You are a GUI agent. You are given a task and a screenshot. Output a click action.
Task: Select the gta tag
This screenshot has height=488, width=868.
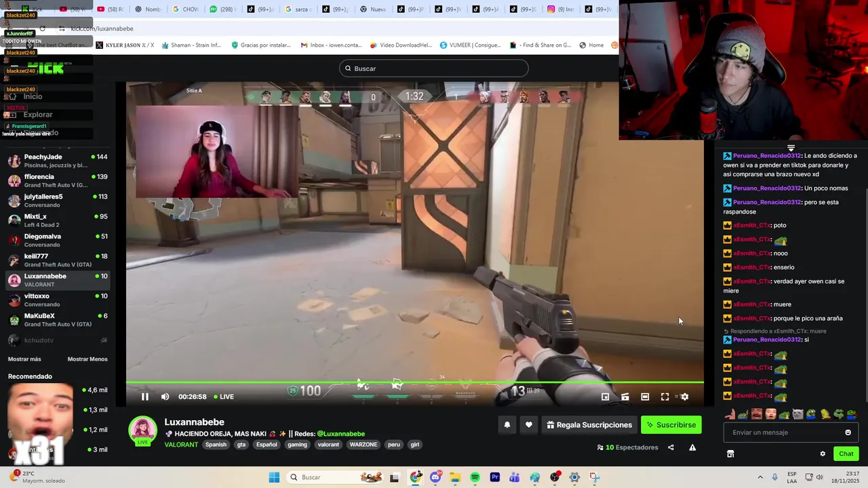pos(241,445)
